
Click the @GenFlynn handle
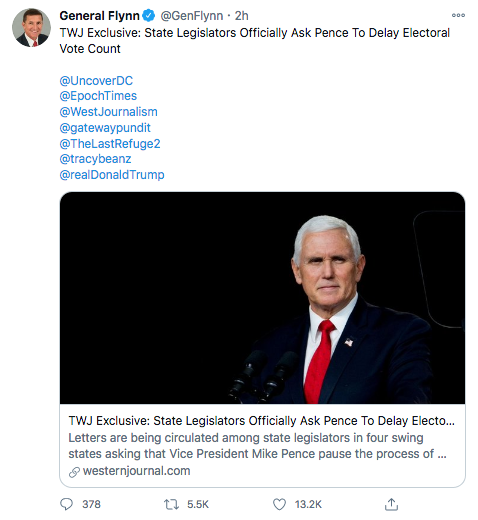click(192, 16)
